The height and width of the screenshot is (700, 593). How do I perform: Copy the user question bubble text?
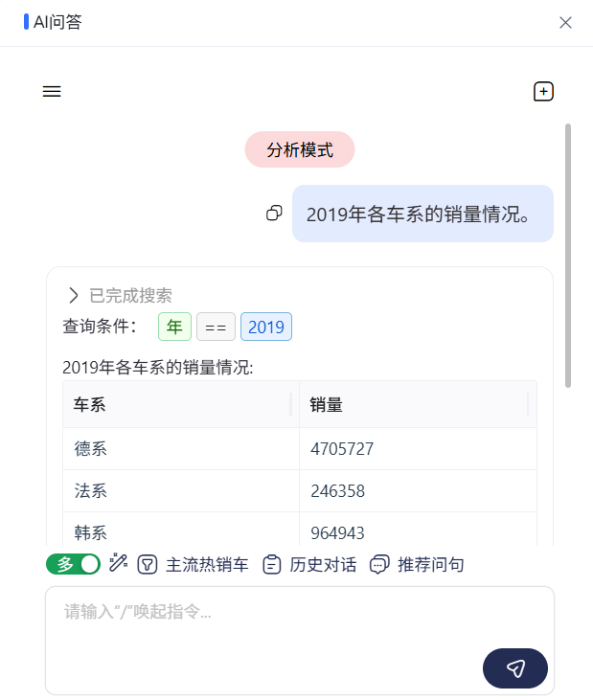(274, 213)
